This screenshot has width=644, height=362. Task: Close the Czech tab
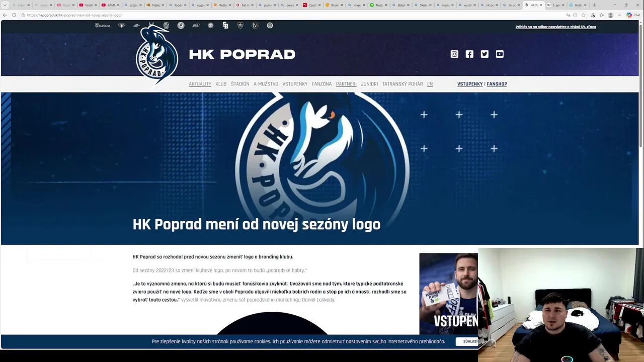(319, 5)
